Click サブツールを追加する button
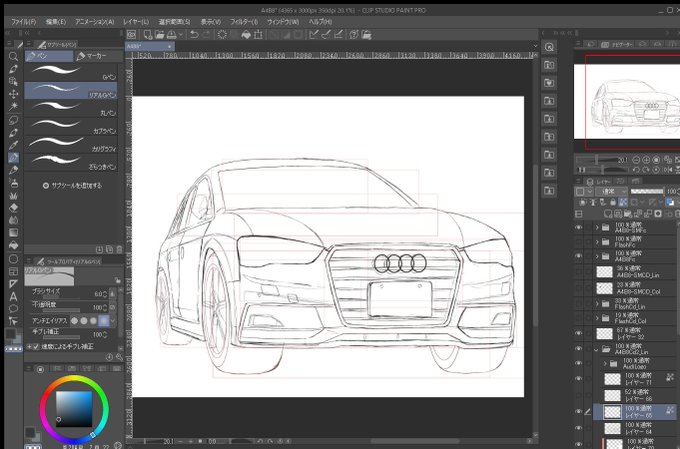The width and height of the screenshot is (680, 449). tap(72, 186)
